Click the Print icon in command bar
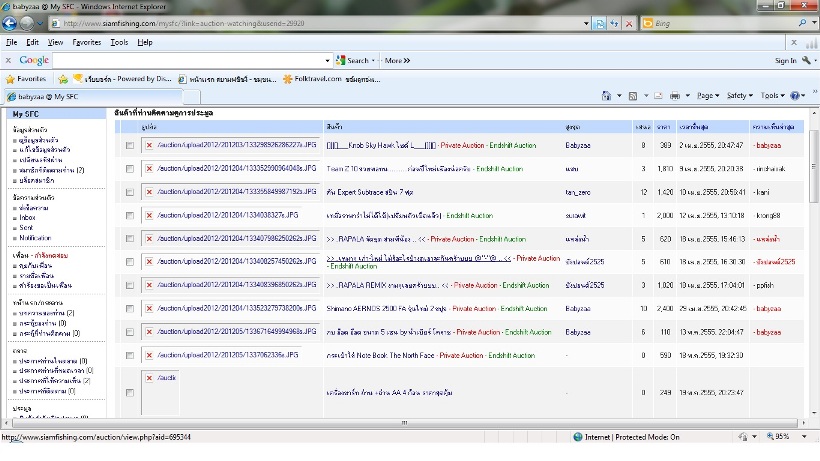 click(x=675, y=96)
